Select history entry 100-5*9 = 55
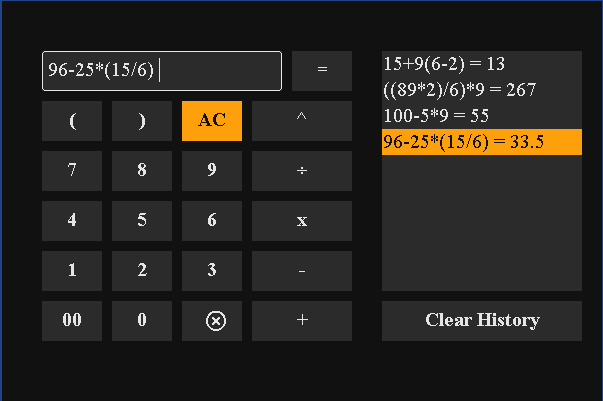Image resolution: width=603 pixels, height=401 pixels. [x=436, y=116]
